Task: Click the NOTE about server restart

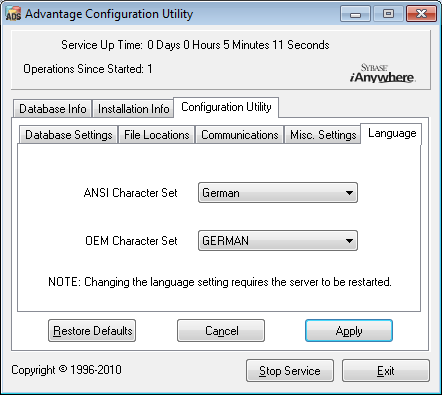Action: tap(220, 282)
